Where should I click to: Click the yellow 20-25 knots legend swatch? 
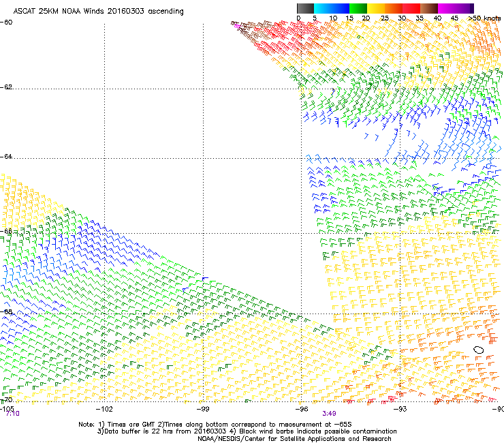coord(376,8)
